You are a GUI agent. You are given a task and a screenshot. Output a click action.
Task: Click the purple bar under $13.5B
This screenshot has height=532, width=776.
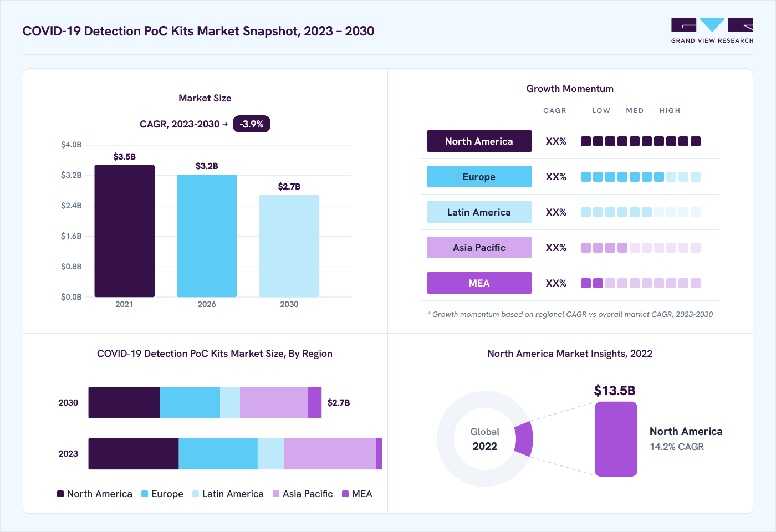point(616,439)
